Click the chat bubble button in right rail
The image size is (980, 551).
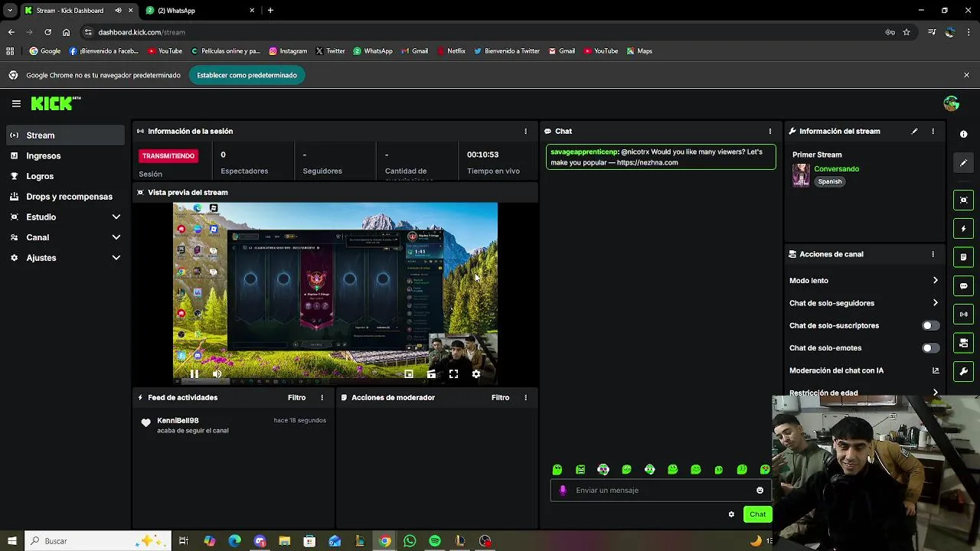pyautogui.click(x=963, y=285)
